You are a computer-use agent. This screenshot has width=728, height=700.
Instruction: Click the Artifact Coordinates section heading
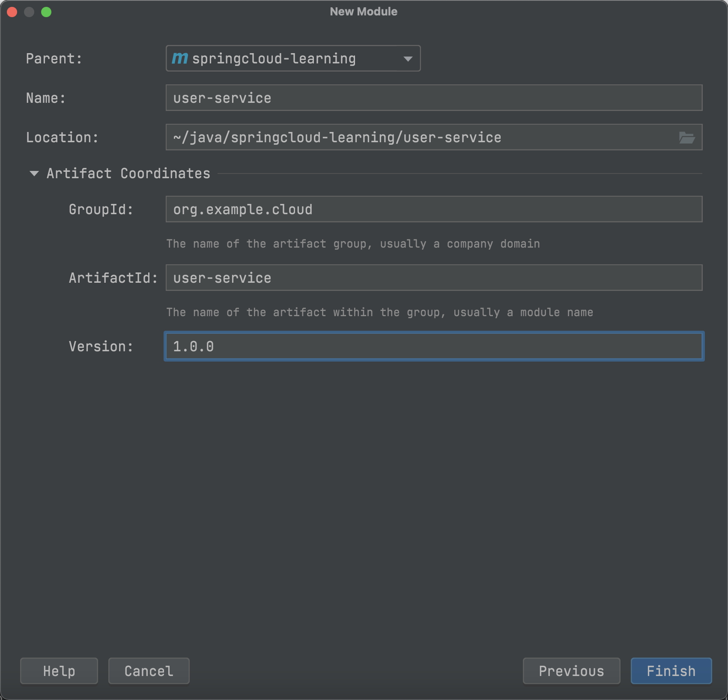click(x=128, y=174)
